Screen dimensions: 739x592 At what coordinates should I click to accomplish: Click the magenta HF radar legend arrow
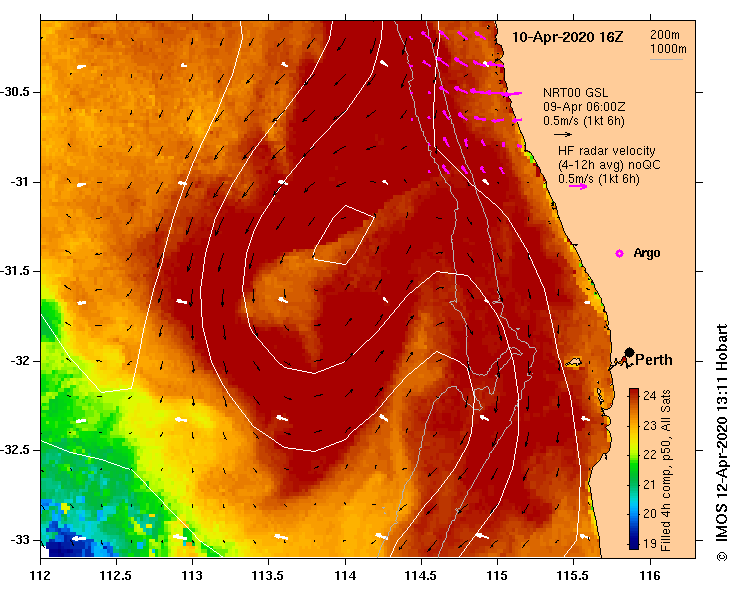pyautogui.click(x=578, y=187)
